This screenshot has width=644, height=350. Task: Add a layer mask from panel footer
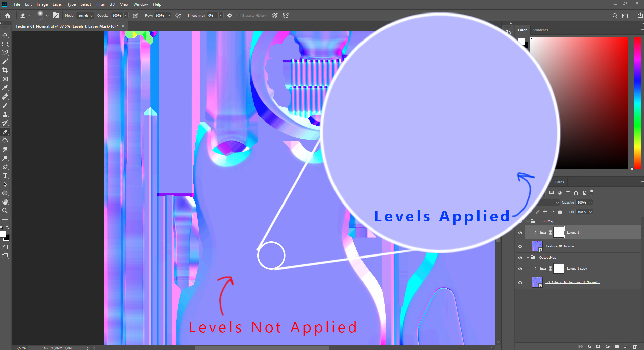coord(598,347)
